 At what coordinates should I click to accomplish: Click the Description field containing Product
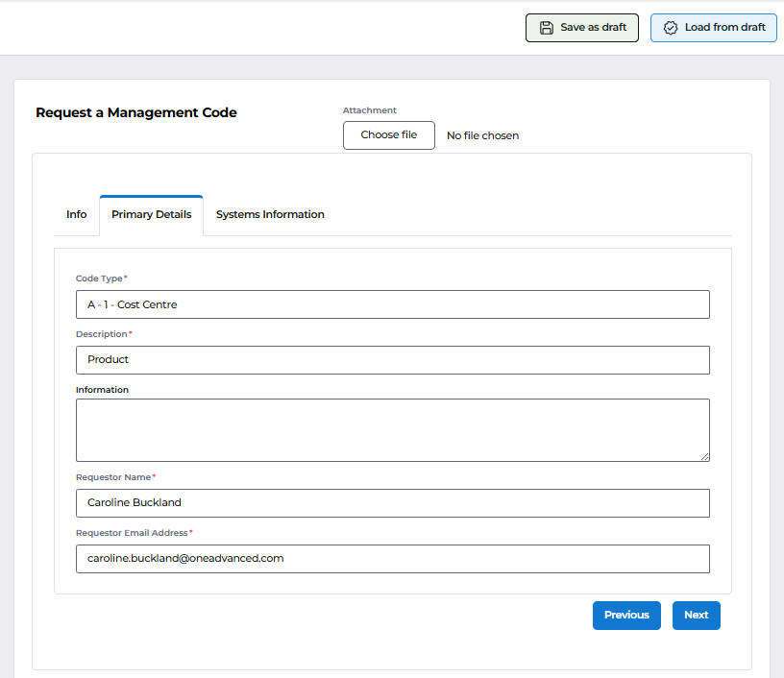pyautogui.click(x=393, y=360)
